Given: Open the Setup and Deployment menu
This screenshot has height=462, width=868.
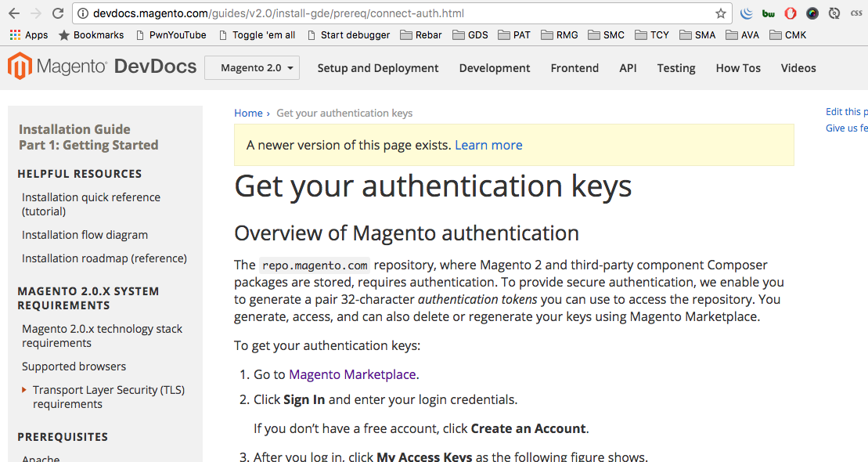Looking at the screenshot, I should (x=377, y=68).
